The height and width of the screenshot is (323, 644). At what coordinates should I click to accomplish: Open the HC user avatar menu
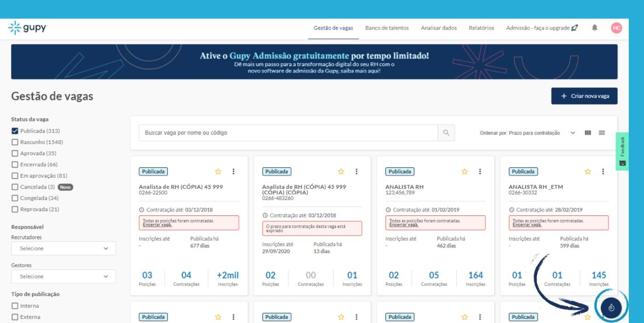[x=616, y=28]
